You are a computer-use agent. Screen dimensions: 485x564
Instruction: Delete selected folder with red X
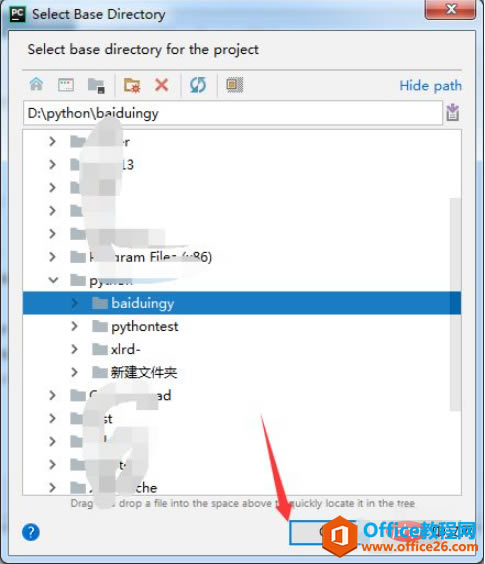click(x=162, y=85)
